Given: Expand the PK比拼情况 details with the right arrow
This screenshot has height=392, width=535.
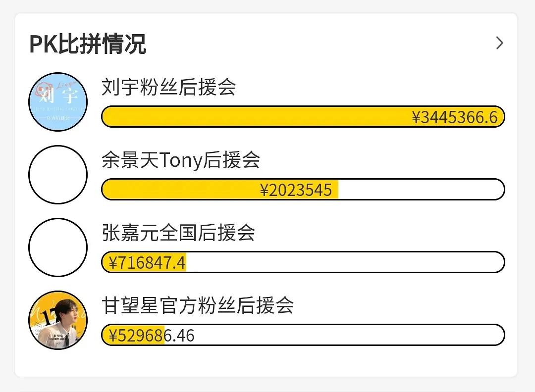Looking at the screenshot, I should coord(500,44).
